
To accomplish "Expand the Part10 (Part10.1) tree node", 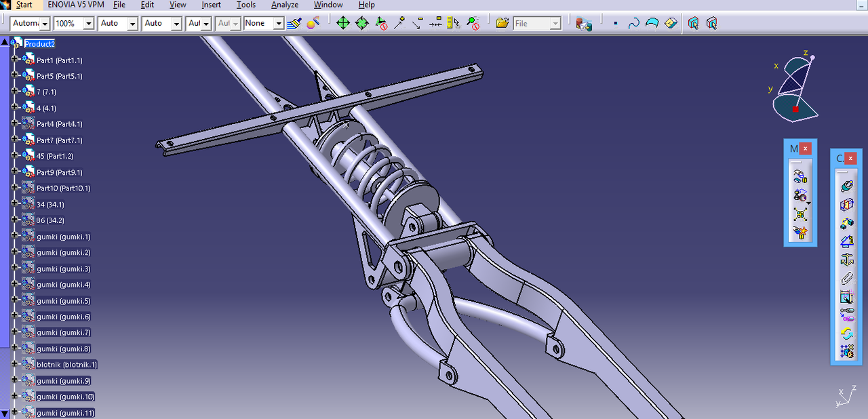I will click(14, 188).
